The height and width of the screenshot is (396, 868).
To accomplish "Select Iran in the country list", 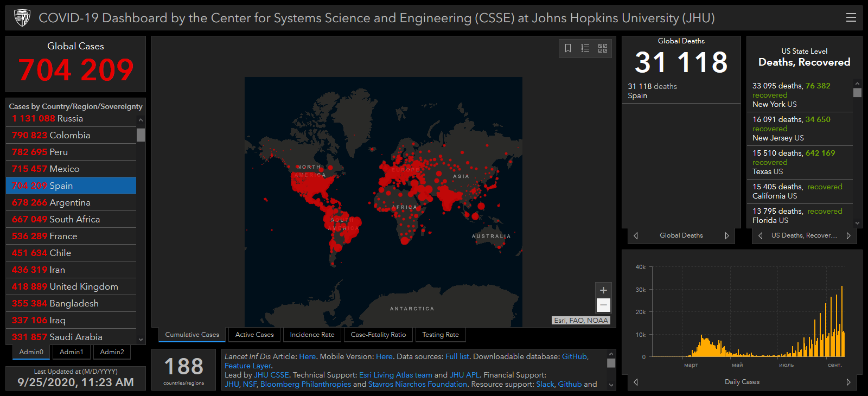I will click(x=71, y=270).
